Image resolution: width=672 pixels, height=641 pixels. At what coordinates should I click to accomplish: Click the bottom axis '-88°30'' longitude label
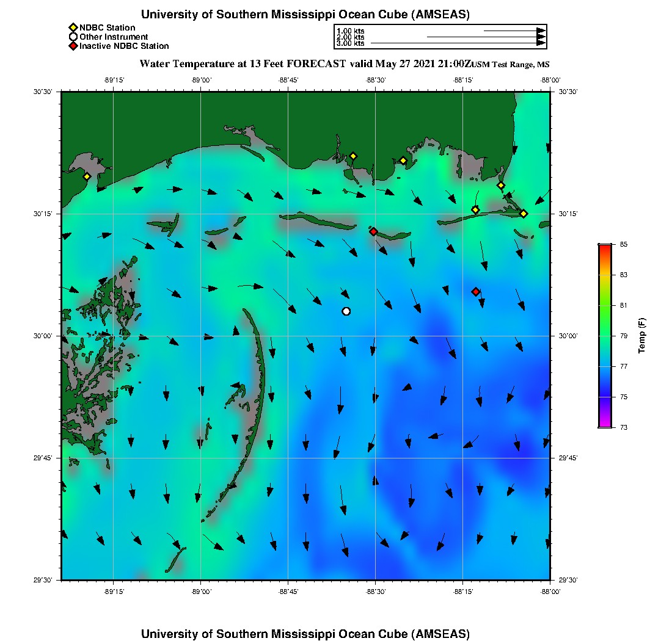[x=376, y=592]
